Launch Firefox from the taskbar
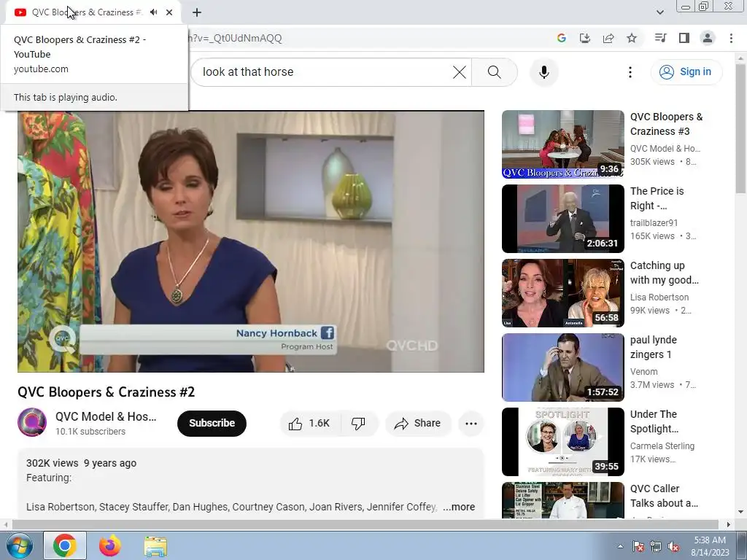 110,545
